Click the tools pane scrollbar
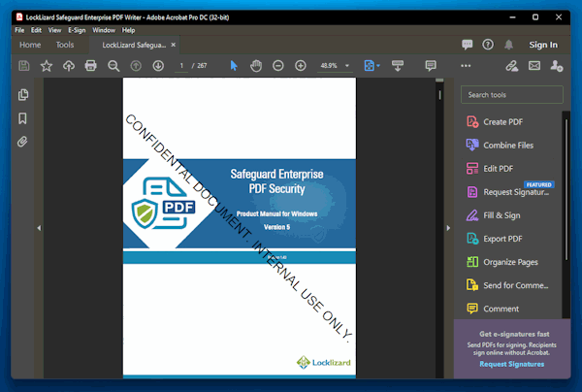The width and height of the screenshot is (582, 392). pyautogui.click(x=566, y=189)
